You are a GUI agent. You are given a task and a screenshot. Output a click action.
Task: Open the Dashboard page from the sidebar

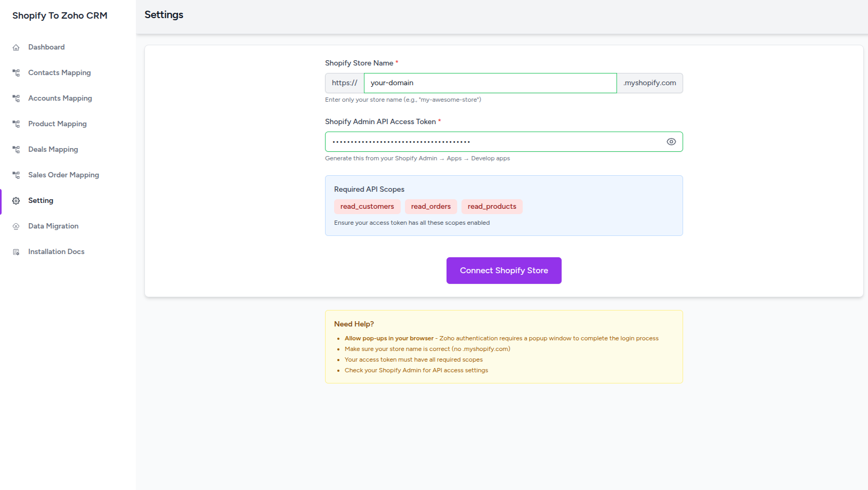[x=46, y=47]
